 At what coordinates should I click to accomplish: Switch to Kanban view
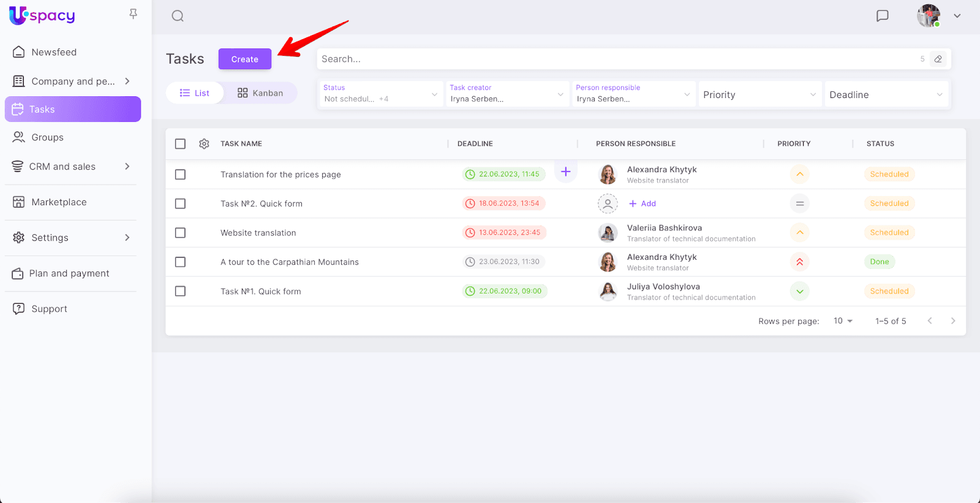260,93
